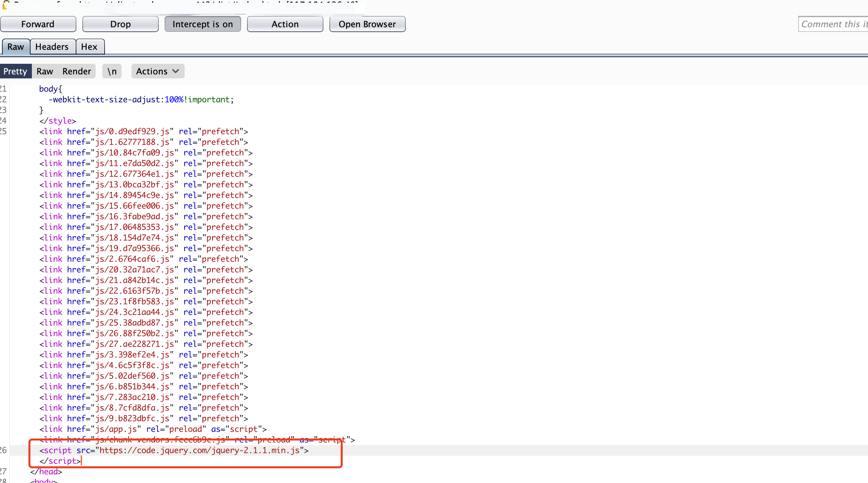This screenshot has width=868, height=483.
Task: Toggle the Intercept is on button
Action: coord(203,24)
